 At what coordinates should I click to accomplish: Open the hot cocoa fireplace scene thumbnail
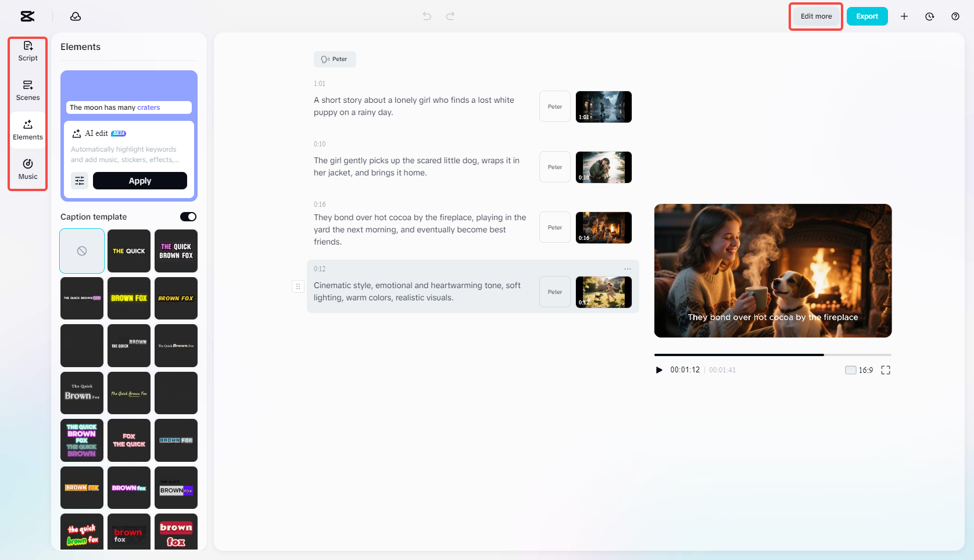pyautogui.click(x=603, y=227)
